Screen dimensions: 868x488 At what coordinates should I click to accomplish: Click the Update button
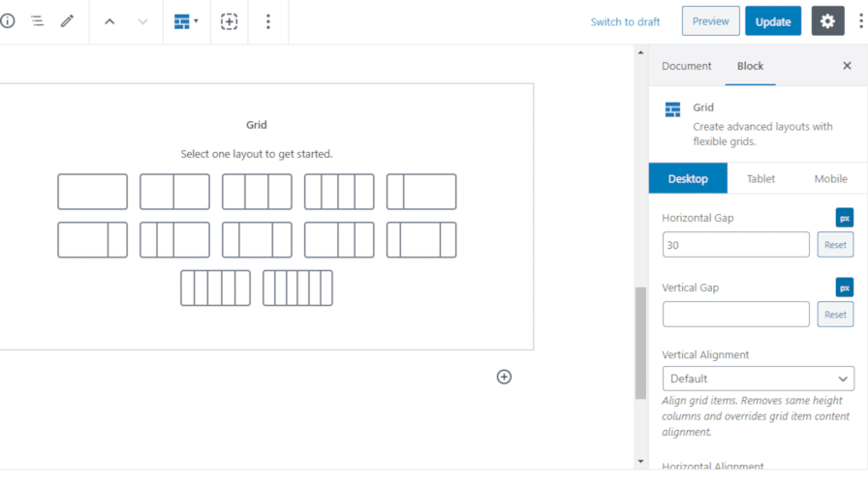click(772, 21)
